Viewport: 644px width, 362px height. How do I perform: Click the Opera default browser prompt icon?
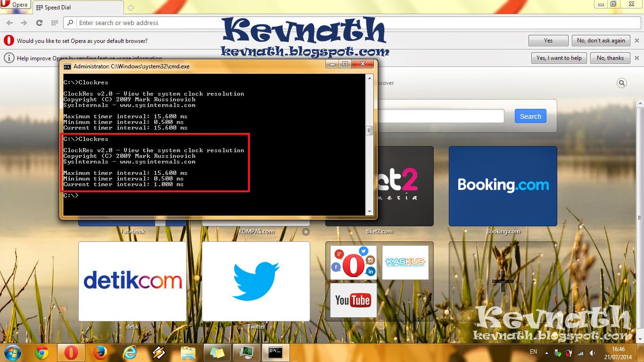[8, 41]
